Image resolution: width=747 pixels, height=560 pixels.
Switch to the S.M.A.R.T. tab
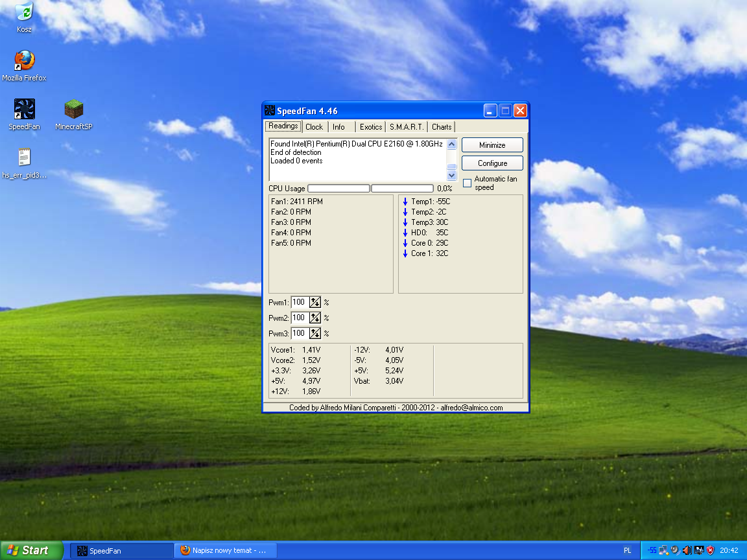pos(407,127)
